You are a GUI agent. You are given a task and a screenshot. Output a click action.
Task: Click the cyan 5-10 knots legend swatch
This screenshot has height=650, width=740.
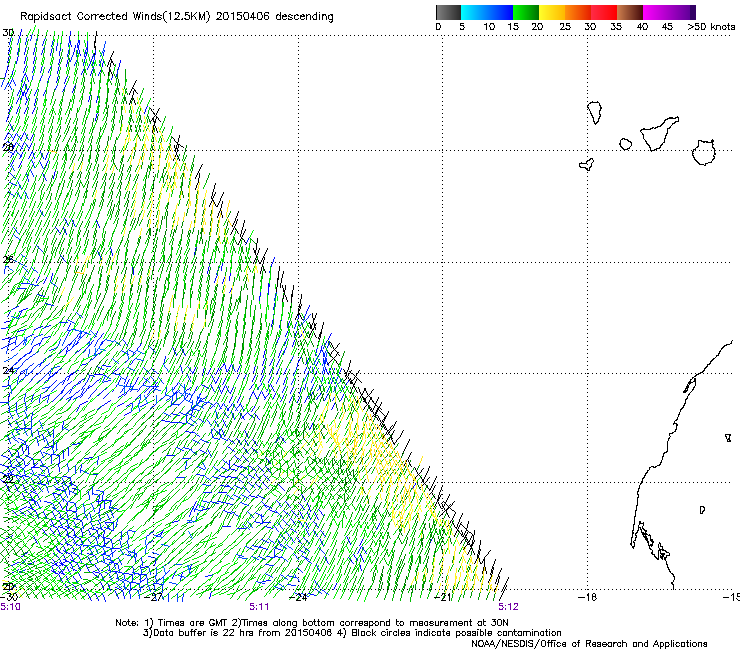click(474, 12)
